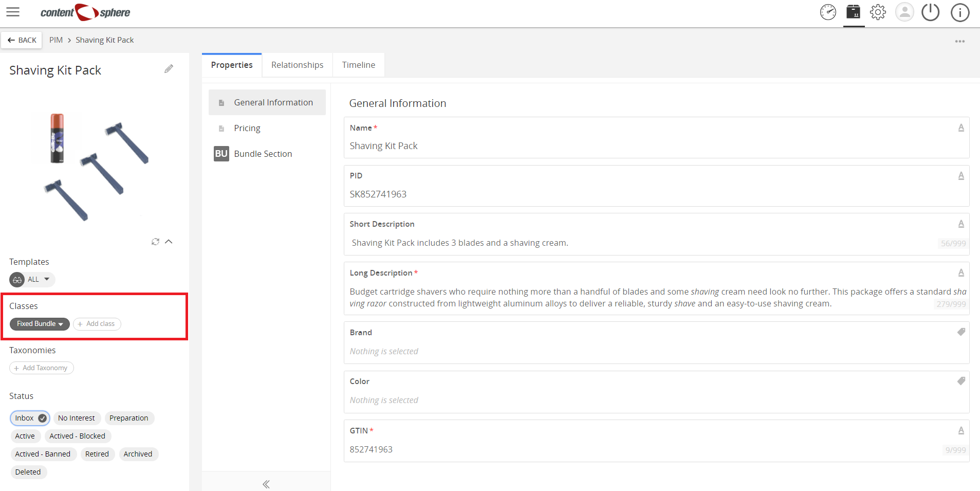This screenshot has width=980, height=491.
Task: Click the contentsphere logo
Action: click(x=85, y=12)
